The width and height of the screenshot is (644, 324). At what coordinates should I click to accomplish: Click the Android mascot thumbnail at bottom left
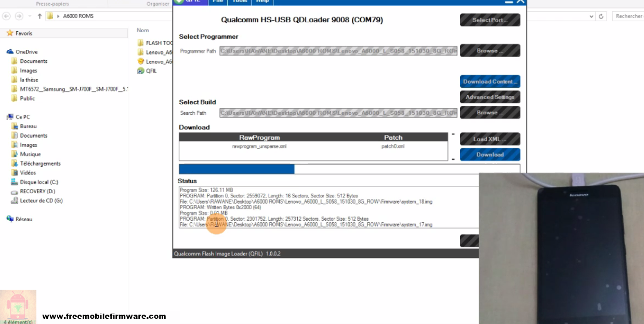[18, 306]
